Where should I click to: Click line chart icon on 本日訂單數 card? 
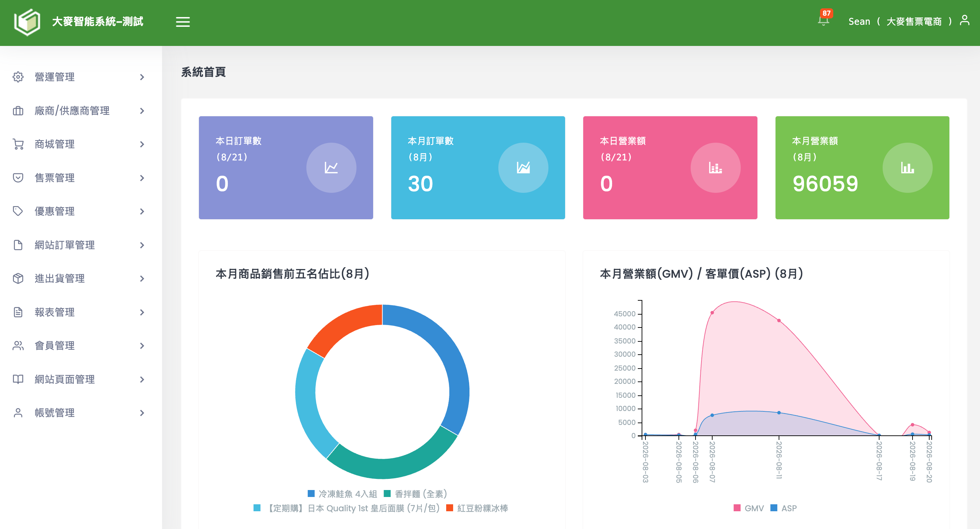[331, 167]
